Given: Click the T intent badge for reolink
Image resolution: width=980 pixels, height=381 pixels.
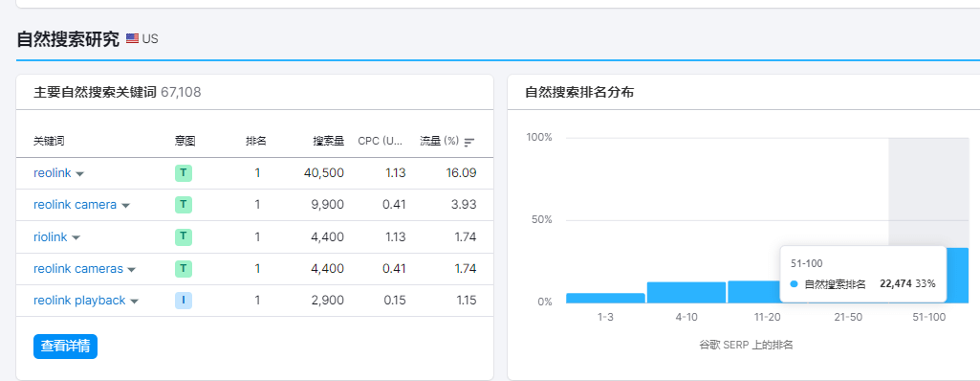Looking at the screenshot, I should pos(184,172).
